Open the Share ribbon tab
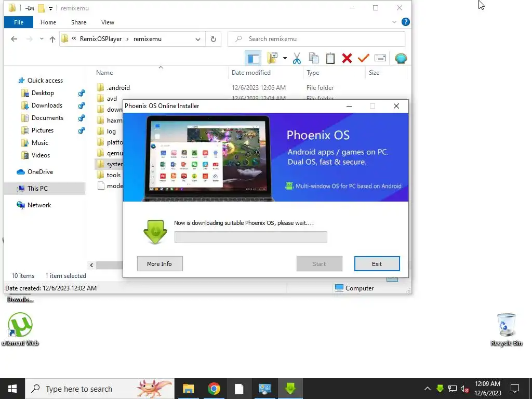The width and height of the screenshot is (532, 399). coord(78,22)
